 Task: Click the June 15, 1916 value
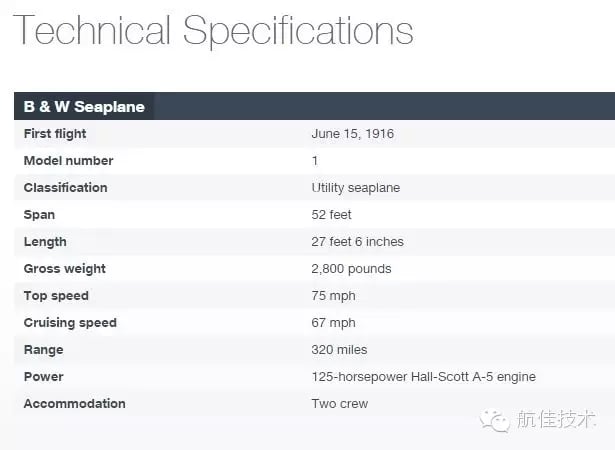tap(353, 134)
